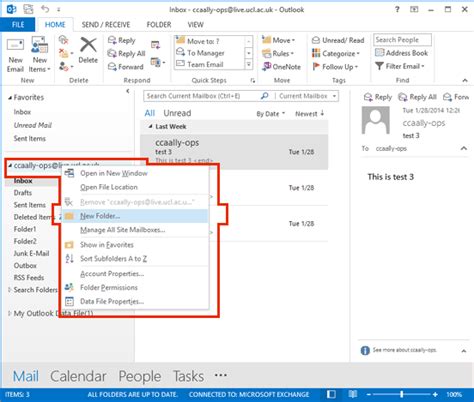Click the Help question mark icon
This screenshot has height=402, width=474.
(397, 10)
